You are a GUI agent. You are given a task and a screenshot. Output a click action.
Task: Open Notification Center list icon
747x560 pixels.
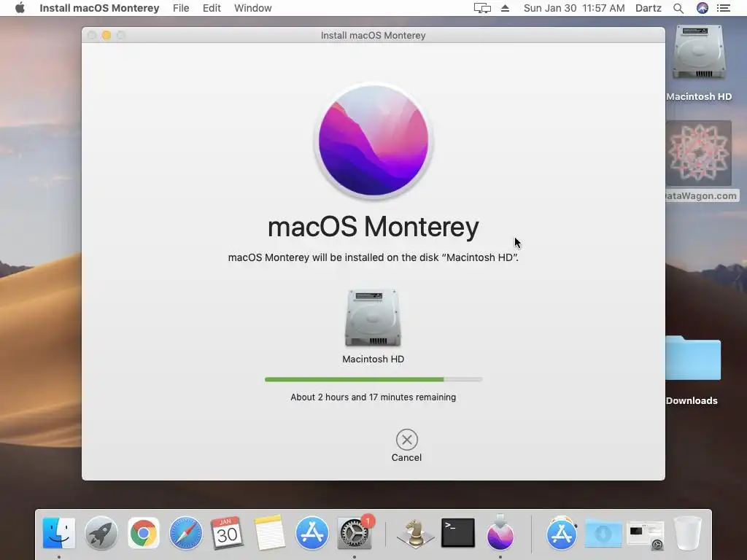pos(724,8)
